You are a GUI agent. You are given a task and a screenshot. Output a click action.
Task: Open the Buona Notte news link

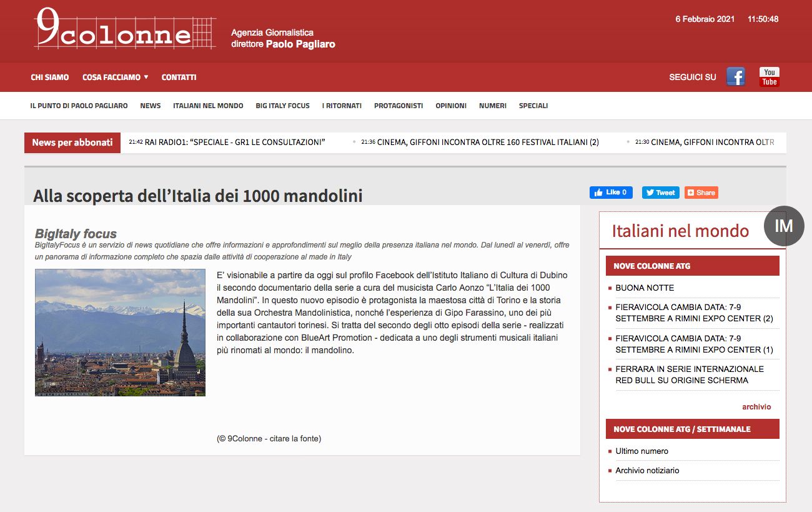[645, 288]
